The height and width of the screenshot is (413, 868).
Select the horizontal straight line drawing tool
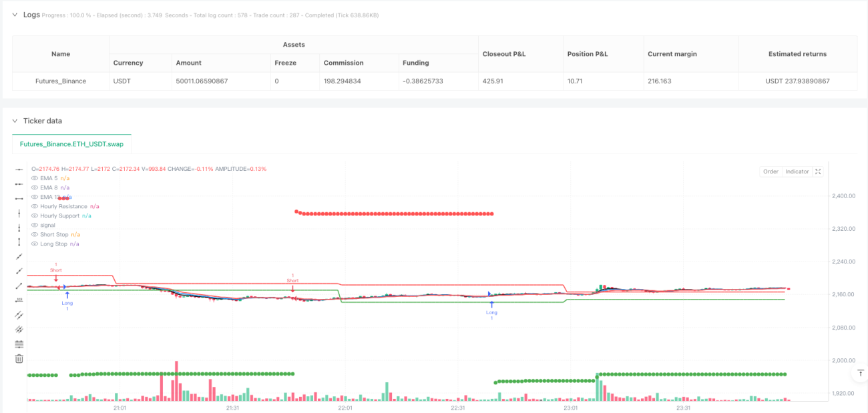[x=19, y=170]
